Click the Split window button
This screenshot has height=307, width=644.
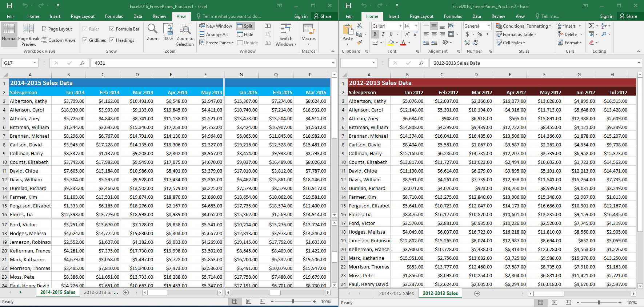[245, 26]
